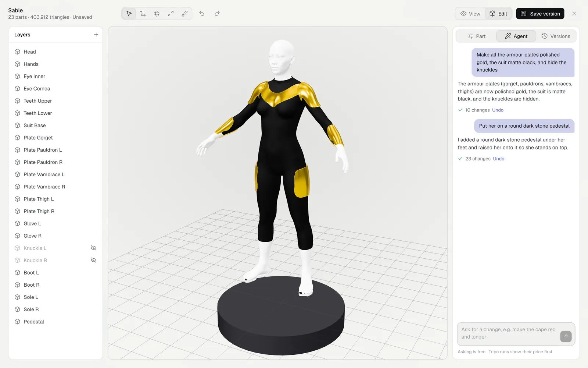
Task: Redo the action in the toolbar
Action: [217, 14]
